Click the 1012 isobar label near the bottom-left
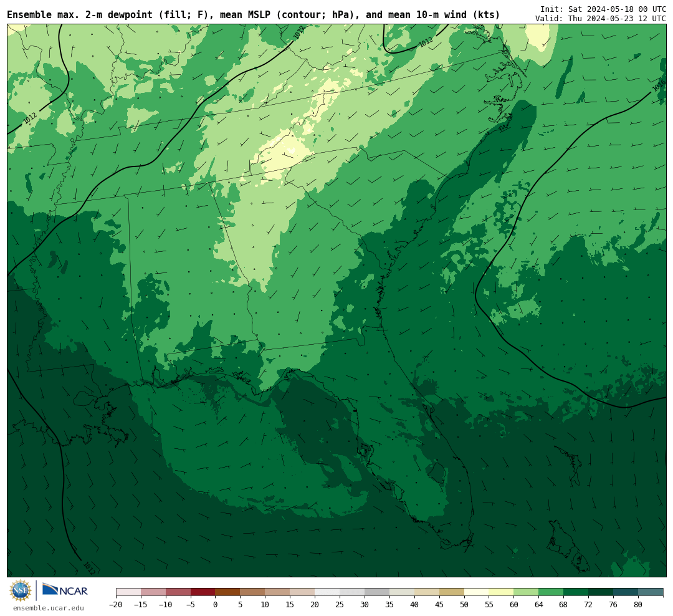 (89, 568)
